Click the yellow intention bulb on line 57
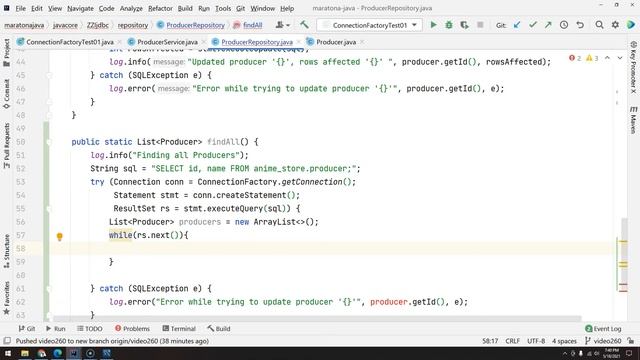Image resolution: width=640 pixels, height=360 pixels. point(60,236)
